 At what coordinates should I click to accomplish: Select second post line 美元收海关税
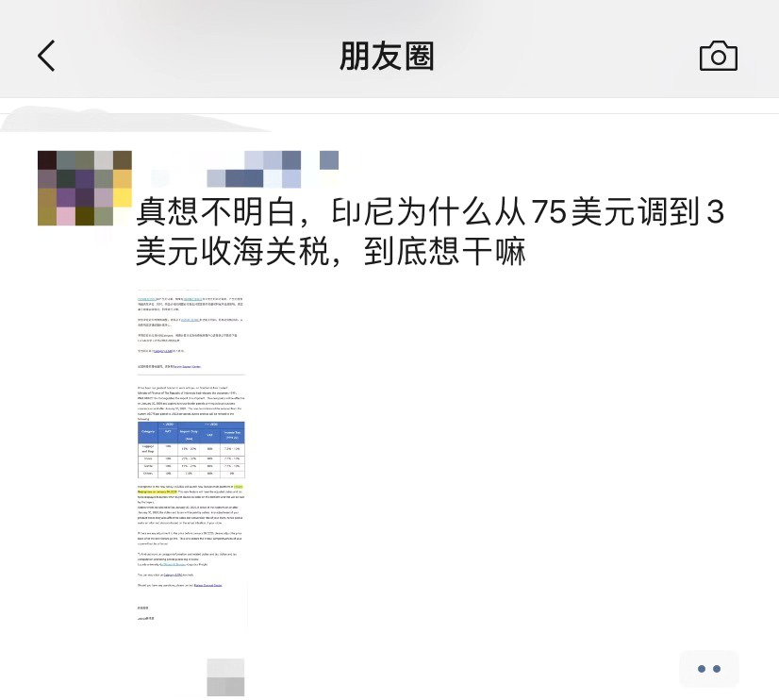pyautogui.click(x=331, y=251)
